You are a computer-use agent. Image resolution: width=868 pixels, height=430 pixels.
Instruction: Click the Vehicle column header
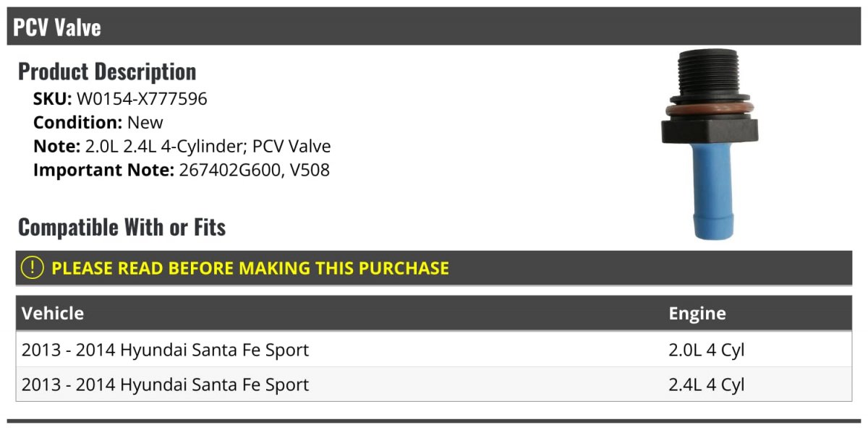coord(53,313)
